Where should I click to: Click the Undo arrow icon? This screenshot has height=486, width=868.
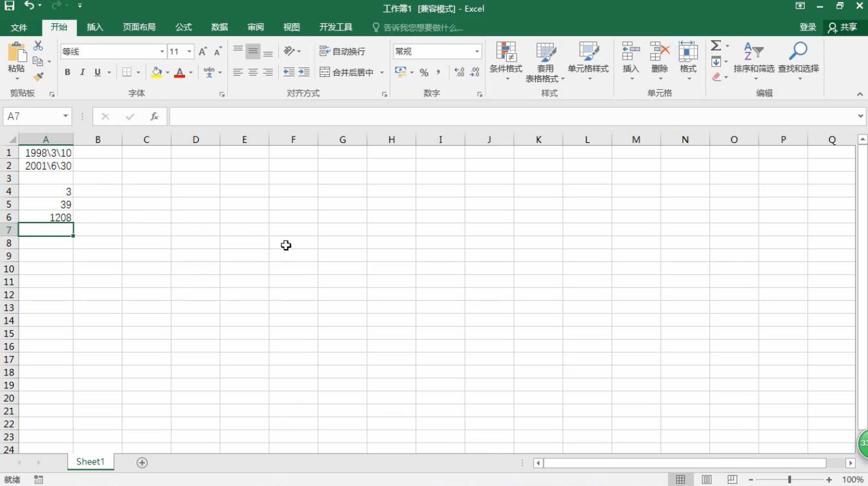pyautogui.click(x=30, y=6)
